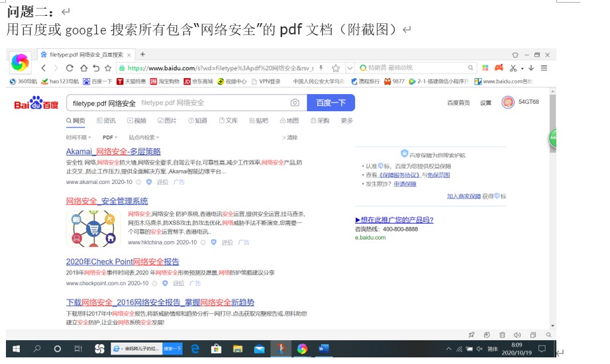Open File Explorer from the taskbar
The width and height of the screenshot is (610, 364).
pyautogui.click(x=238, y=349)
